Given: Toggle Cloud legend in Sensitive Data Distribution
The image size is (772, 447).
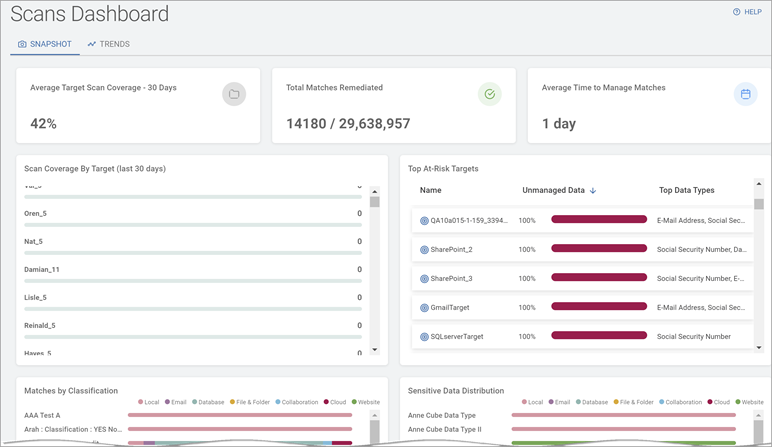Looking at the screenshot, I should tap(720, 402).
